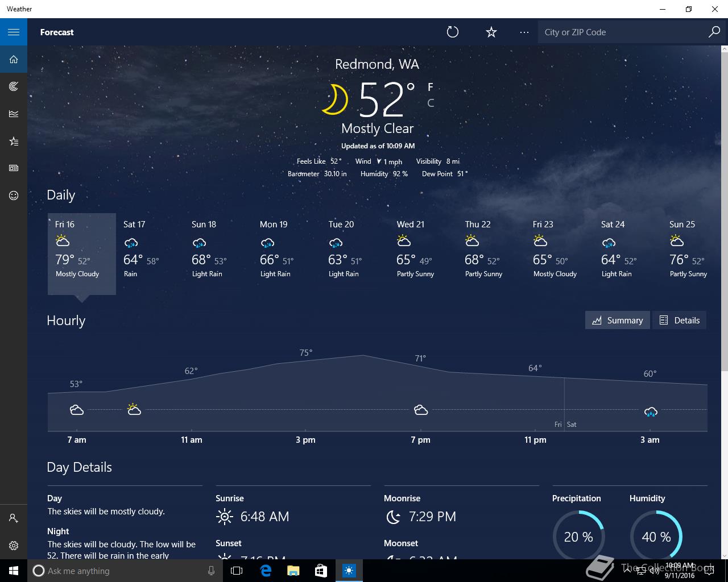This screenshot has height=582, width=728.
Task: Select Thu 22 daily forecast
Action: click(x=491, y=253)
